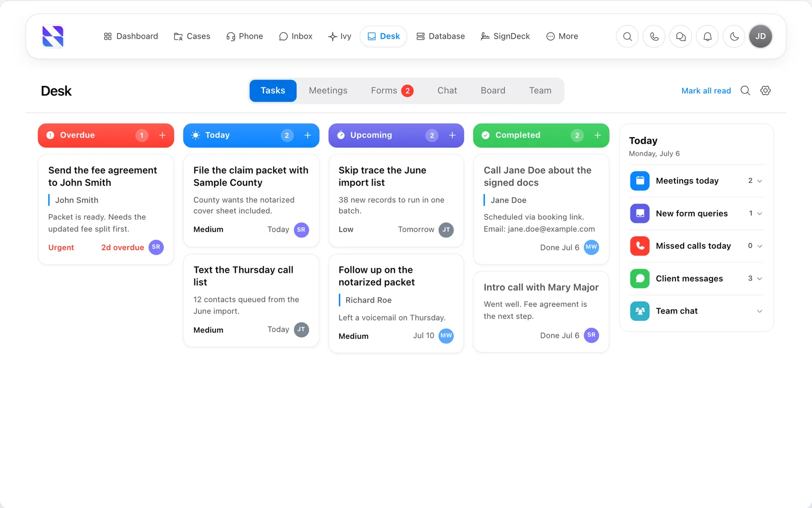The image size is (812, 508).
Task: Expand the Team chat chevron
Action: pyautogui.click(x=760, y=311)
